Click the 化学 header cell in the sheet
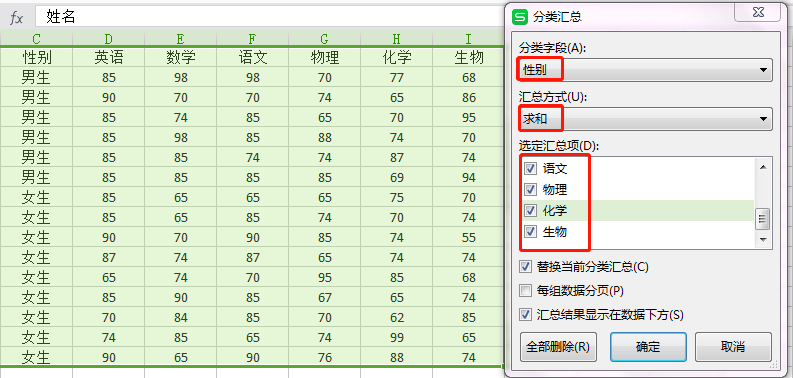This screenshot has height=378, width=793. [x=396, y=57]
